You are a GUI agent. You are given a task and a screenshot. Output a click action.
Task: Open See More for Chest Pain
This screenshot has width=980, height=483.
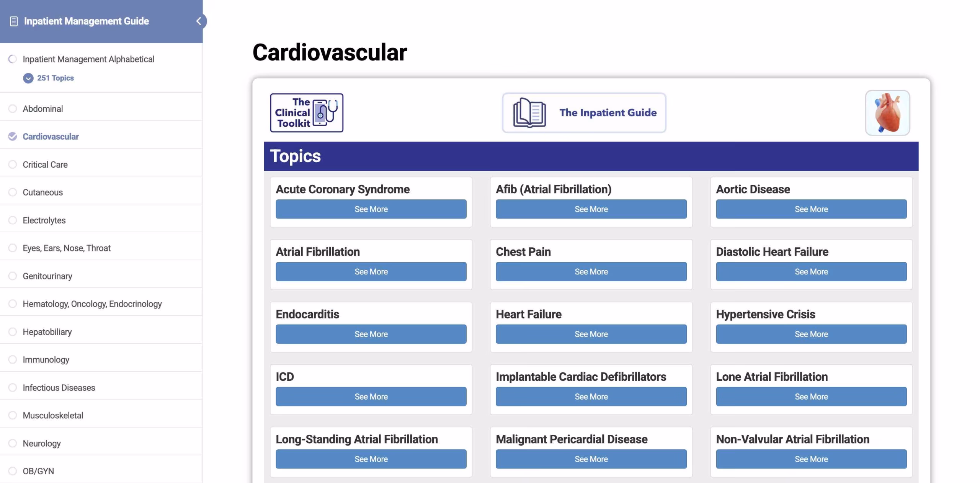tap(591, 272)
